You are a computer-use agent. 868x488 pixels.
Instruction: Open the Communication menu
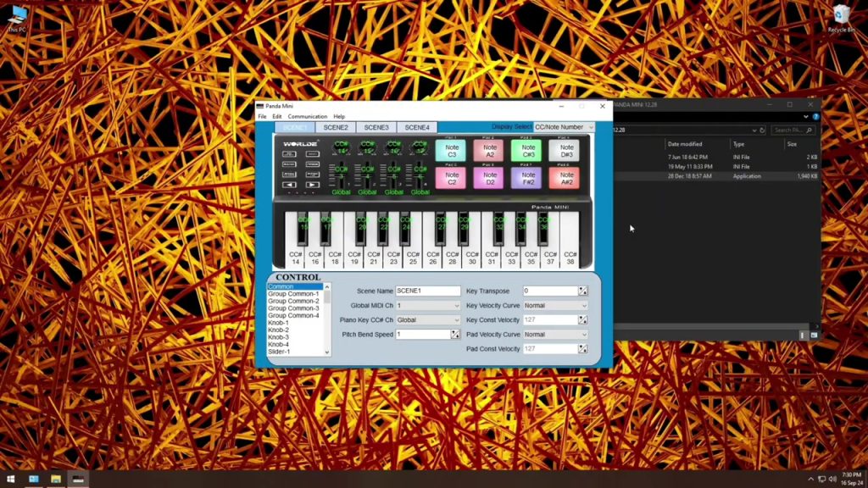[x=307, y=117]
